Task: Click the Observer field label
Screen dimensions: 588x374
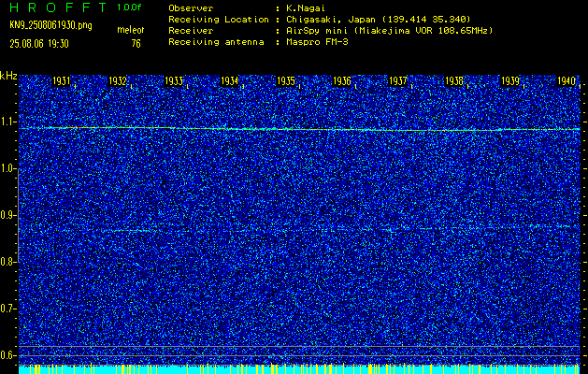Action: [191, 7]
